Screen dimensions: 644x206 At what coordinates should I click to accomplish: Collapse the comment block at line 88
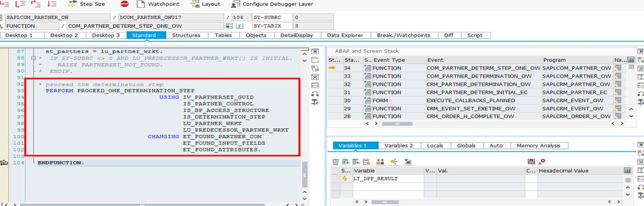33,58
